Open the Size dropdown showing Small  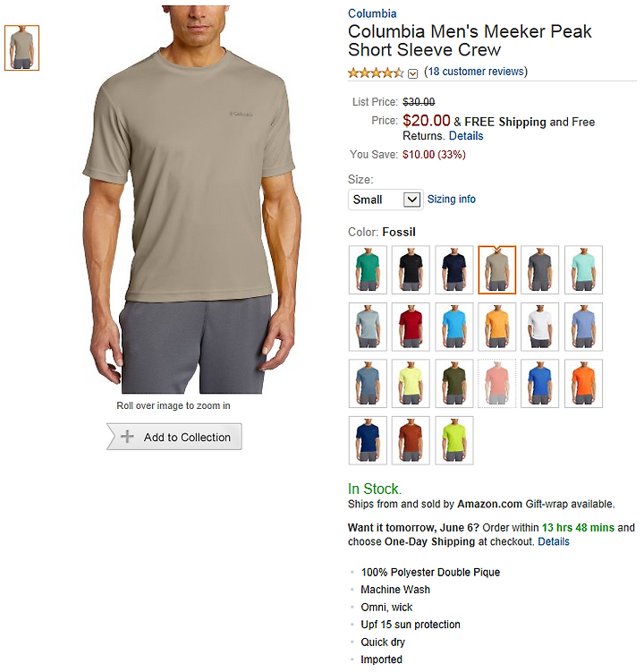386,200
